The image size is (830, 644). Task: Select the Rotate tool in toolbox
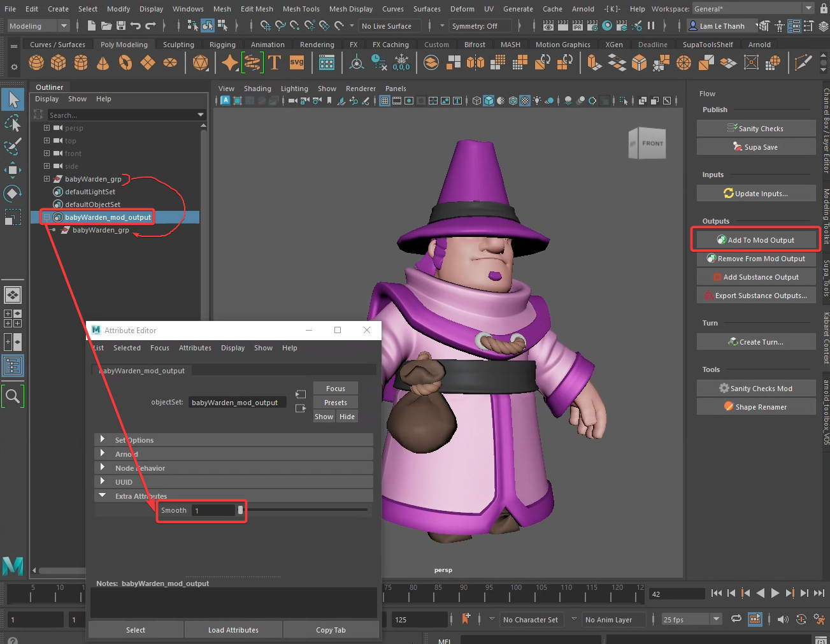(x=13, y=194)
